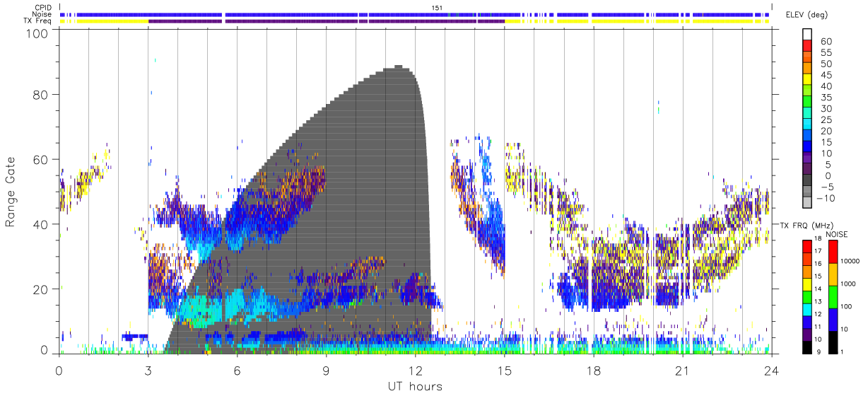Click the white top swatch of elevation colorbar

pos(808,33)
